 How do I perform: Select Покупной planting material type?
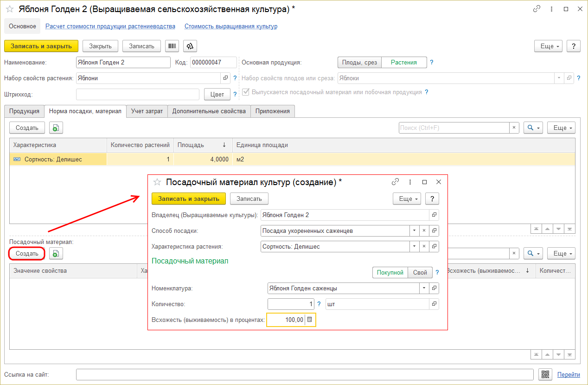point(390,272)
